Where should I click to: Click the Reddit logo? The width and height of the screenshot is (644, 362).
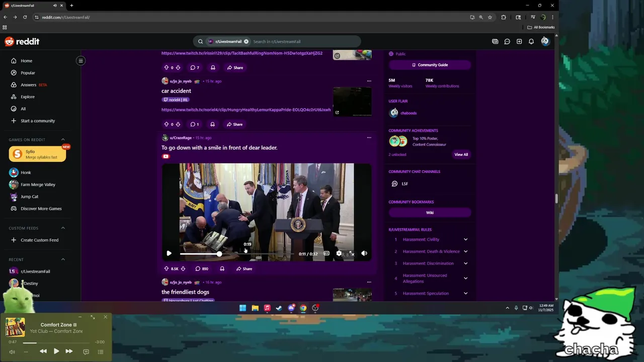pos(22,42)
